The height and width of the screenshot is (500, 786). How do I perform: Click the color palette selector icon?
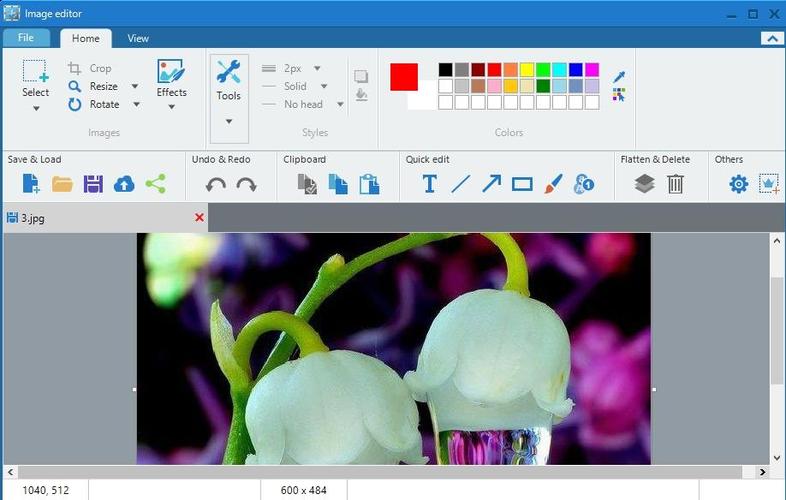pyautogui.click(x=619, y=95)
